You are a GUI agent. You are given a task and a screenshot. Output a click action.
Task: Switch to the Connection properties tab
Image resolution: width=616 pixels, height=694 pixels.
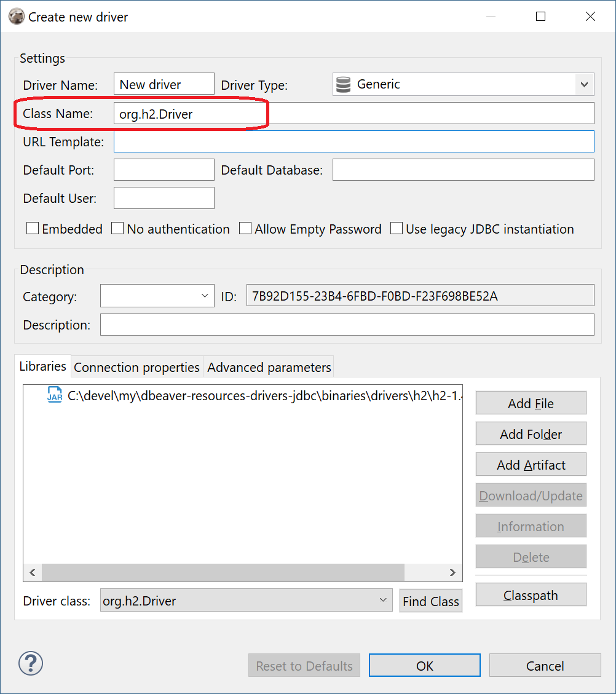pos(136,366)
